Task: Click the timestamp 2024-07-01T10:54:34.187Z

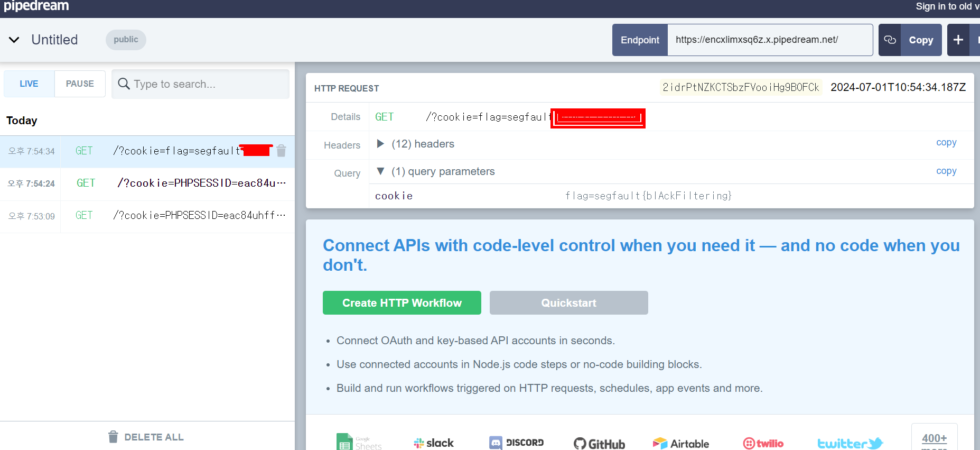Action: 898,87
